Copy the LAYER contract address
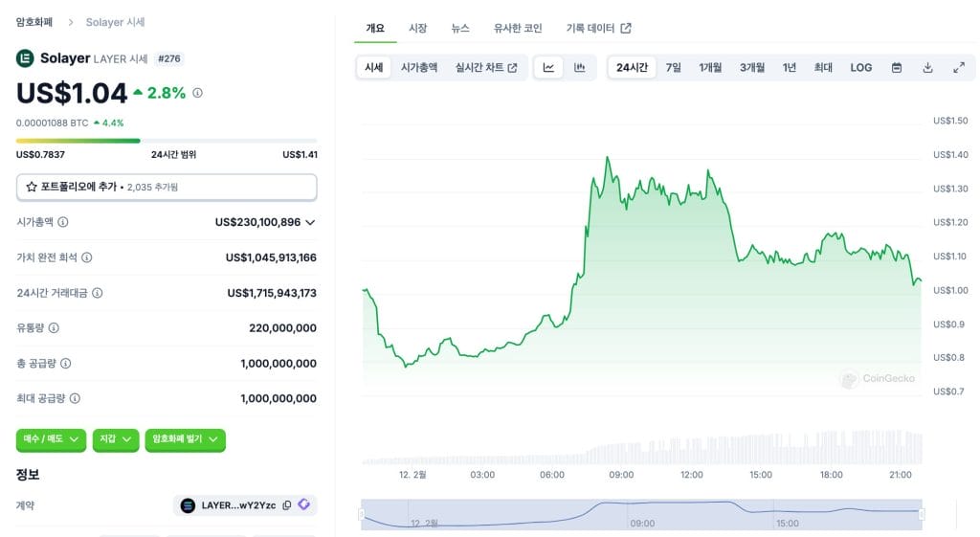This screenshot has width=980, height=537. (287, 505)
